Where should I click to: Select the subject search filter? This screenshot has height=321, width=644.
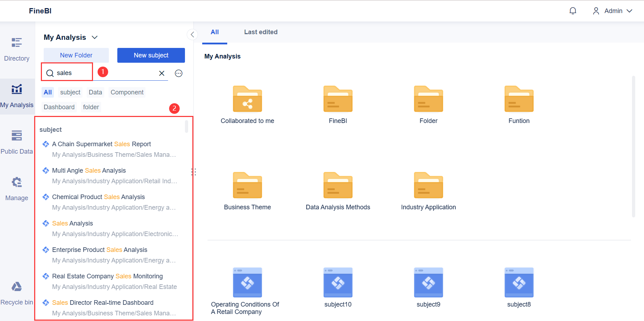[x=70, y=92]
